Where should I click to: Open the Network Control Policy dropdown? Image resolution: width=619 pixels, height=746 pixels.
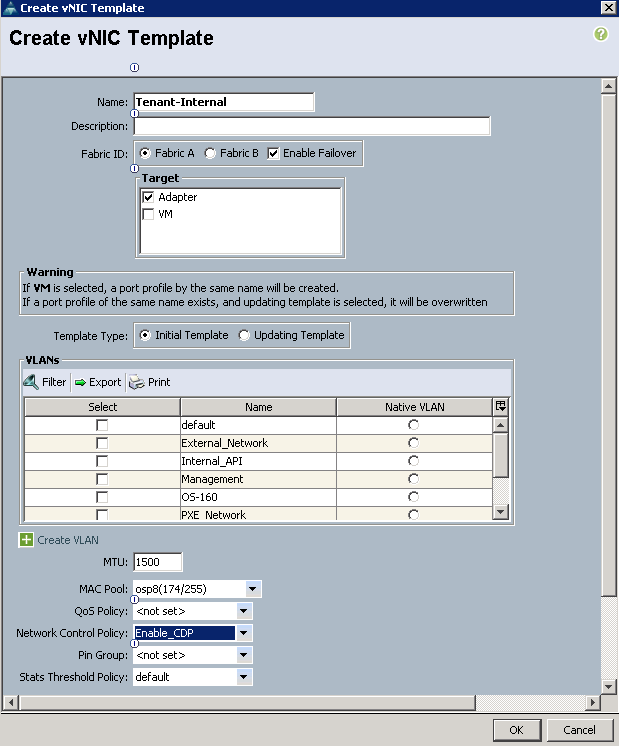click(x=244, y=633)
